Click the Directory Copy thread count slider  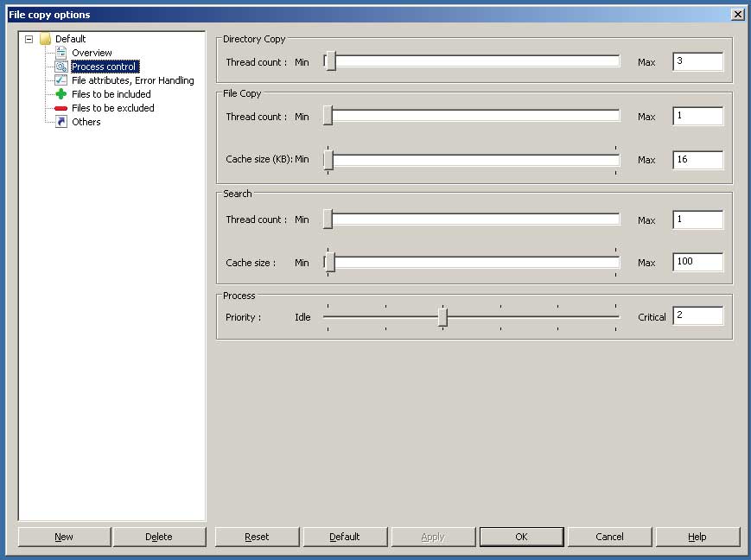coord(330,61)
